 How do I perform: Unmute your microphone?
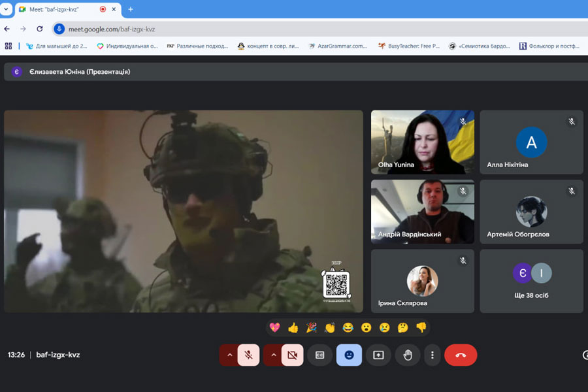click(248, 355)
